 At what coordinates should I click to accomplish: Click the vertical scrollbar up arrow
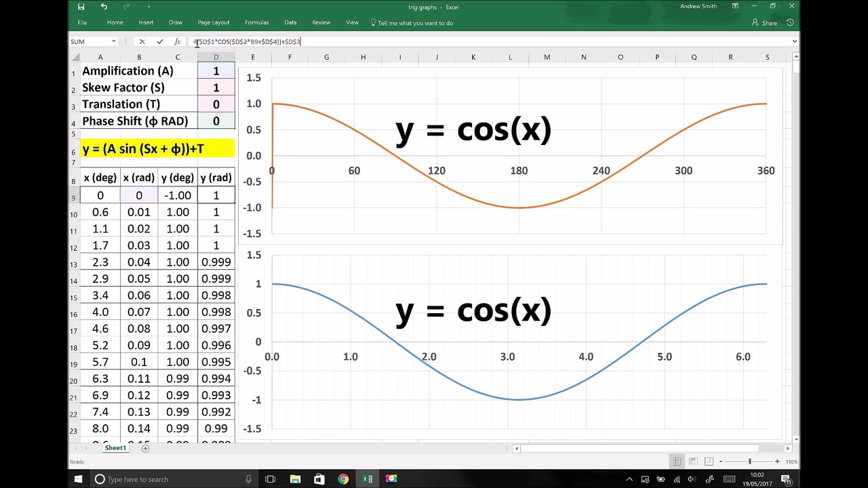pos(796,56)
